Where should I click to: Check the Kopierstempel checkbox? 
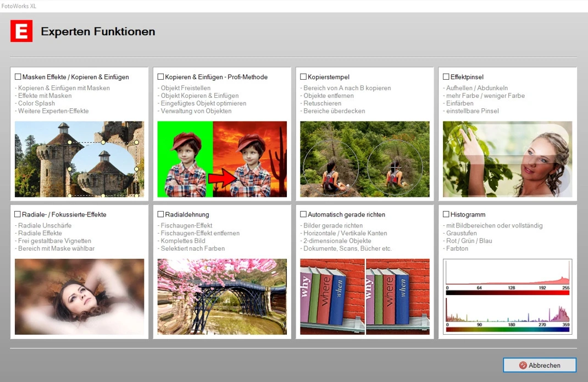tap(303, 77)
